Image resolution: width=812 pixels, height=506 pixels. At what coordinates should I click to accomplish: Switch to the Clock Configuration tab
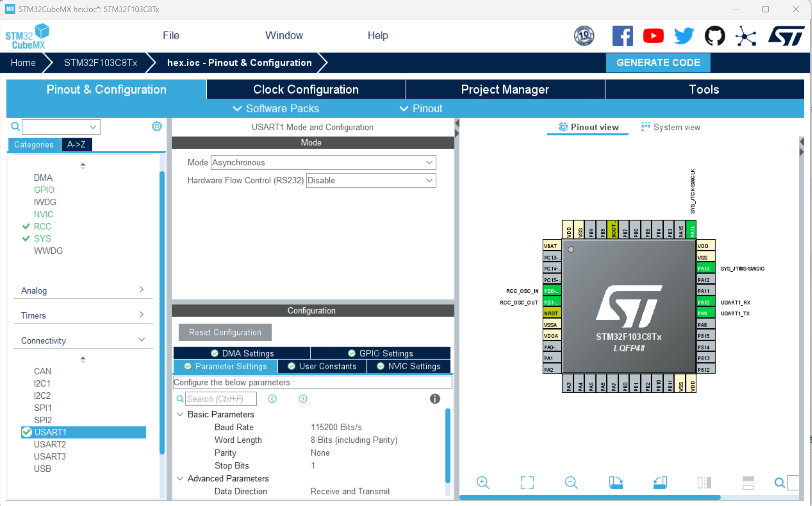click(x=306, y=89)
